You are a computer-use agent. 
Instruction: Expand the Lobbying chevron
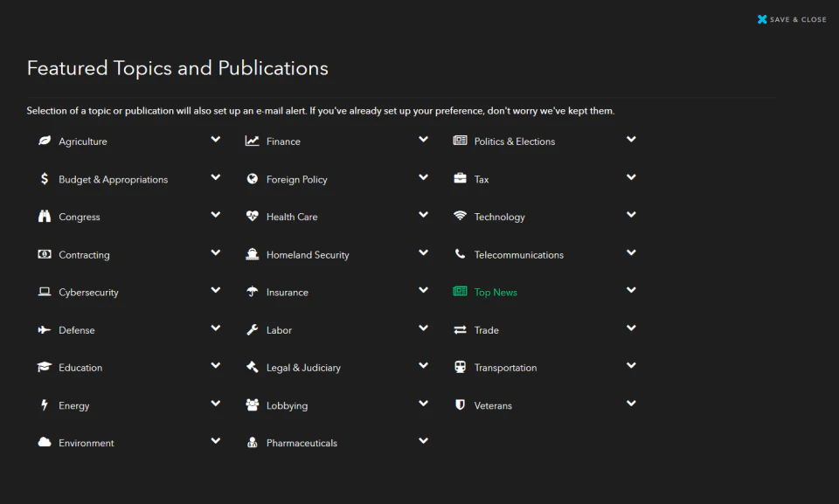point(423,404)
